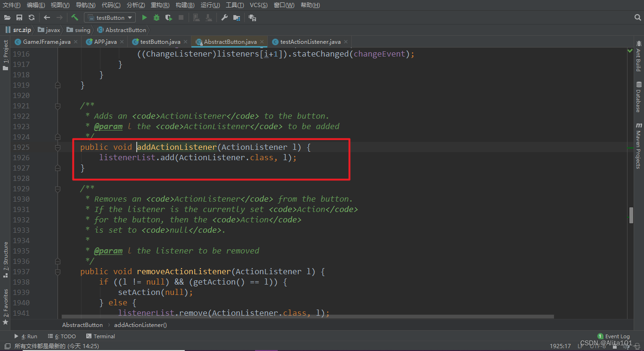Click the Save All toolbar icon

pos(19,17)
